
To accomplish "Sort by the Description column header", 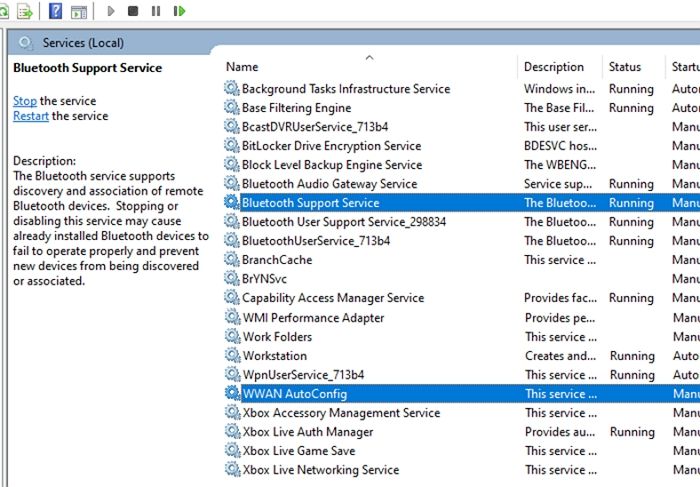I will [x=553, y=67].
